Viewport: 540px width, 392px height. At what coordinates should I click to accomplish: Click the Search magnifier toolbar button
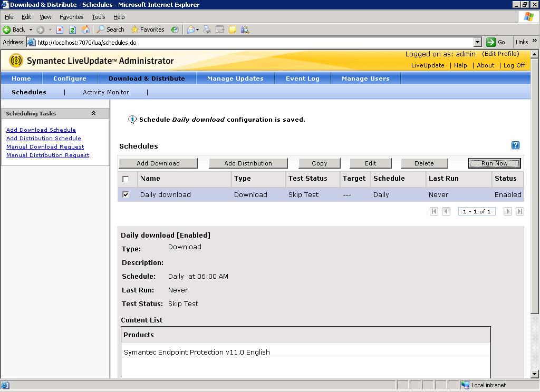[x=110, y=30]
